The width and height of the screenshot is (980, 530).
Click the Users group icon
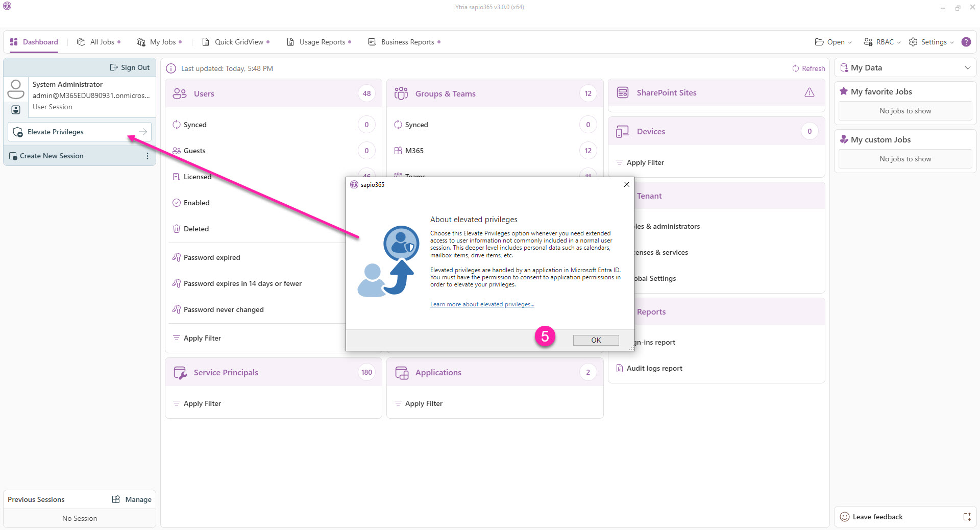coord(180,93)
